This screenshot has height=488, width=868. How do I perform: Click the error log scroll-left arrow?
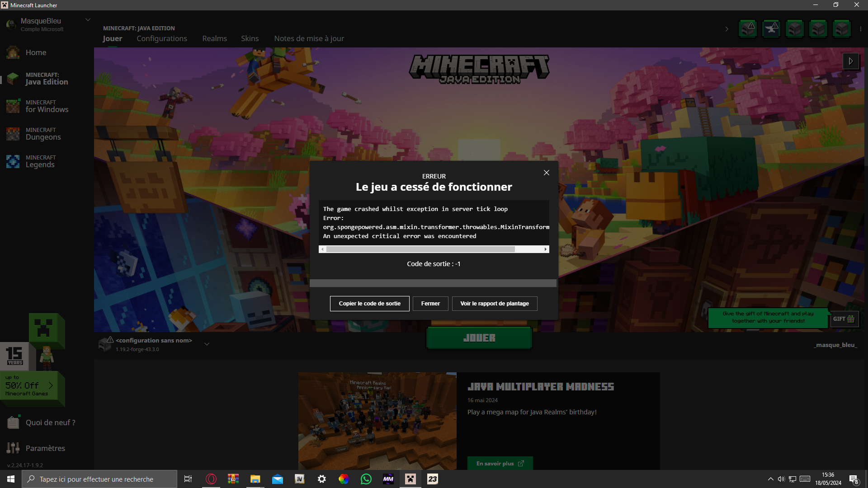(322, 249)
